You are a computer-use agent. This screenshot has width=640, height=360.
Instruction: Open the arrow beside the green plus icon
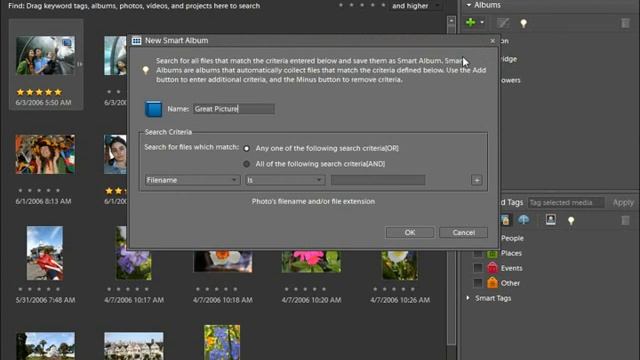tap(482, 22)
